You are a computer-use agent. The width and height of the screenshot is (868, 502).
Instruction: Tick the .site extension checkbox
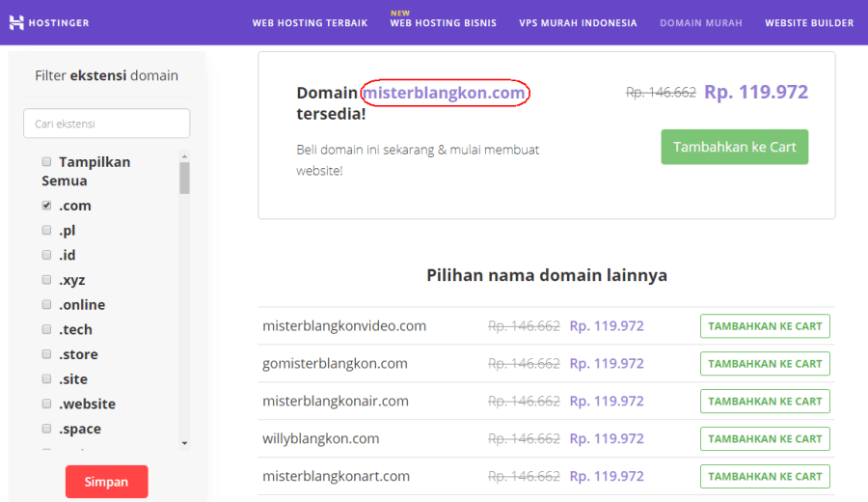click(x=46, y=379)
